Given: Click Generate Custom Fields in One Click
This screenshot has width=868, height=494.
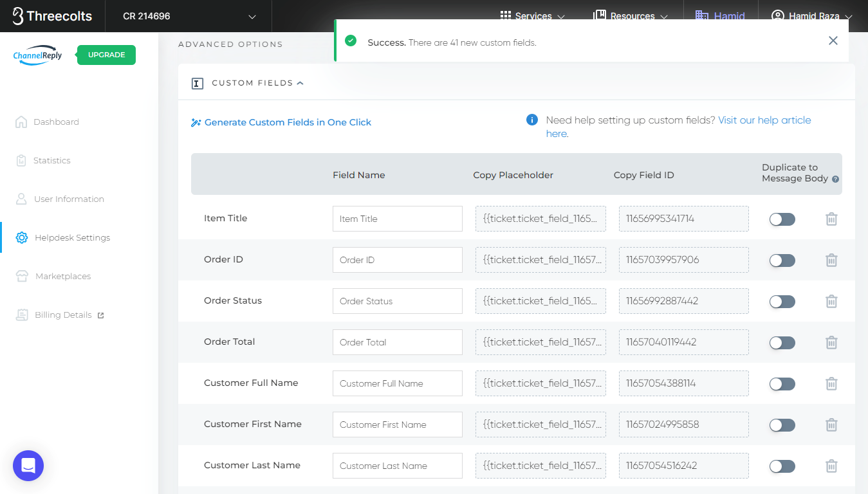Looking at the screenshot, I should 281,122.
